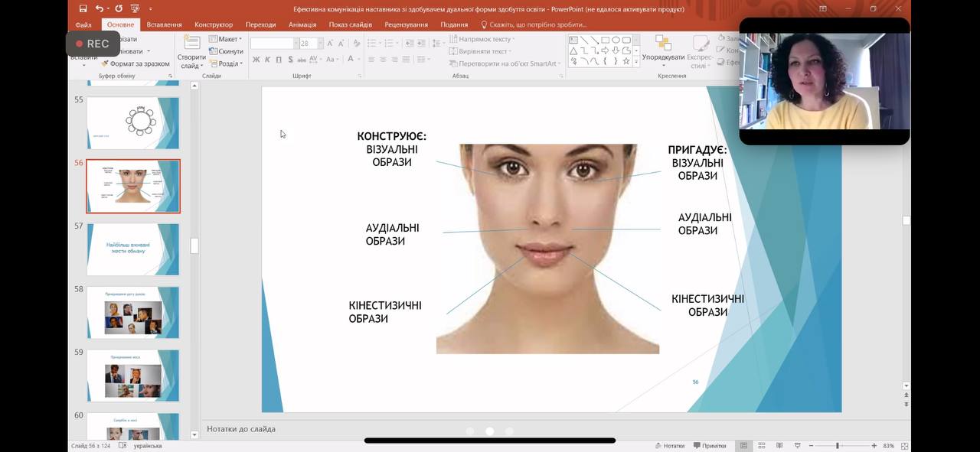
Task: Fit slide to current window icon
Action: (904, 446)
